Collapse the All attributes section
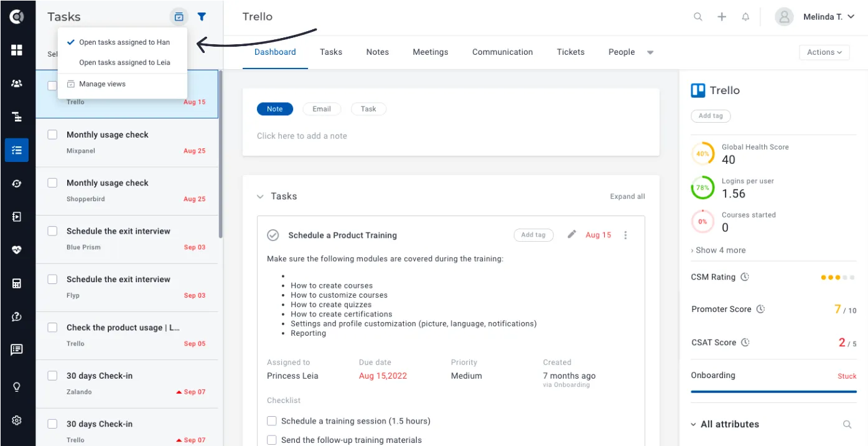Image resolution: width=868 pixels, height=446 pixels. (x=693, y=424)
